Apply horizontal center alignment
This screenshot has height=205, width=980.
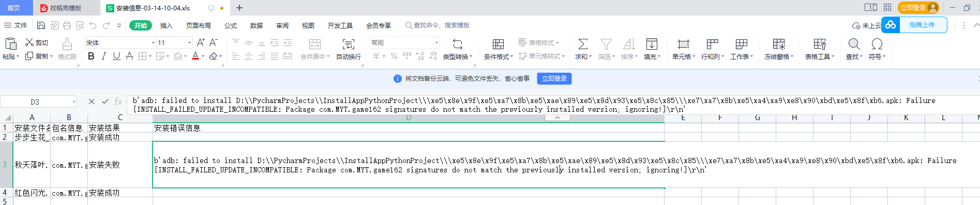pyautogui.click(x=249, y=56)
